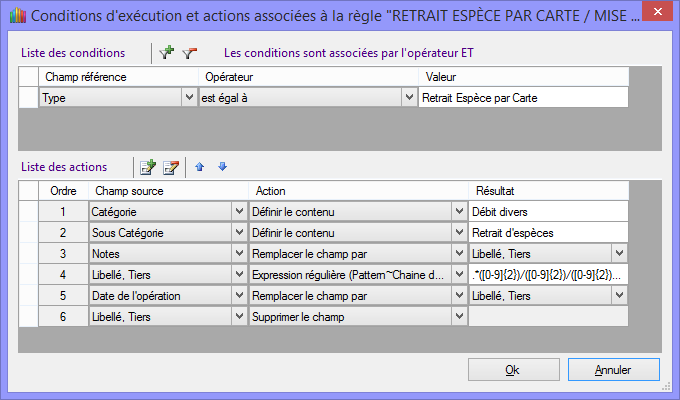Viewport: 680px width, 400px height.
Task: Move action up with blue arrow
Action: point(200,167)
